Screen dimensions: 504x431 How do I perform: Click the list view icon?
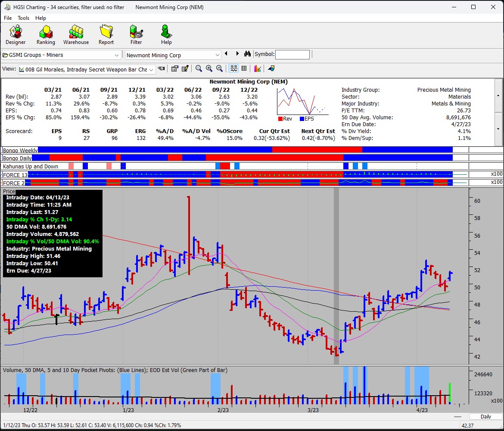tap(244, 68)
